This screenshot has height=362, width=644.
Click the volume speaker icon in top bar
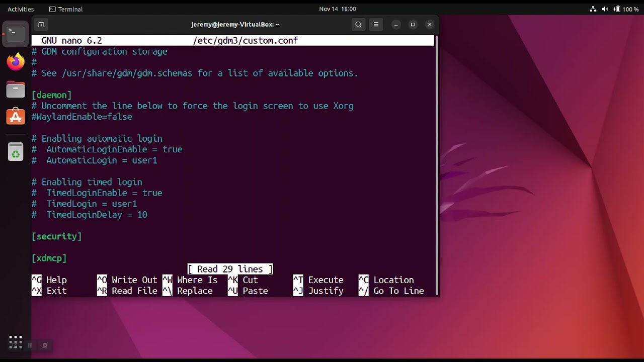(605, 9)
